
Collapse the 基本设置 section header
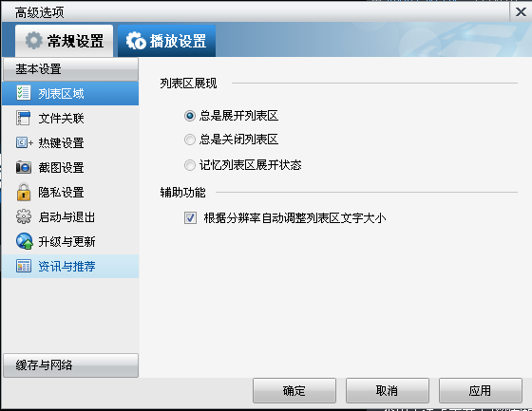(70, 69)
